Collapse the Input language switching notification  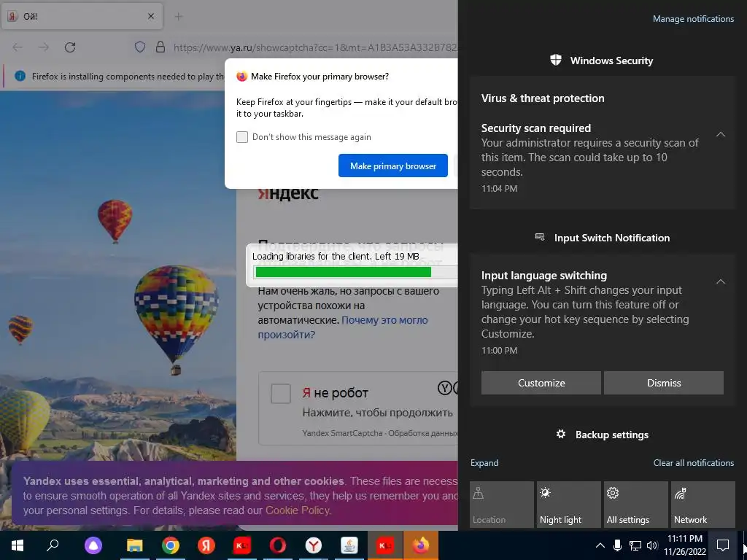point(721,281)
